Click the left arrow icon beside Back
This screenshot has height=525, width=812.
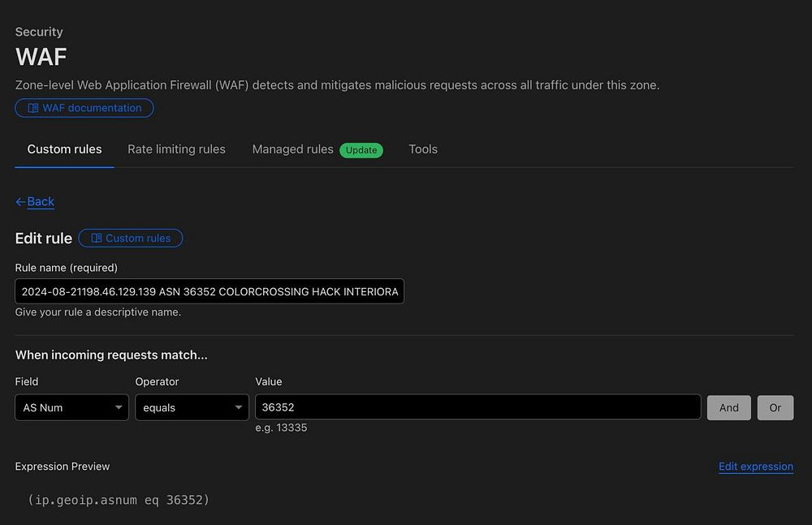pos(20,202)
